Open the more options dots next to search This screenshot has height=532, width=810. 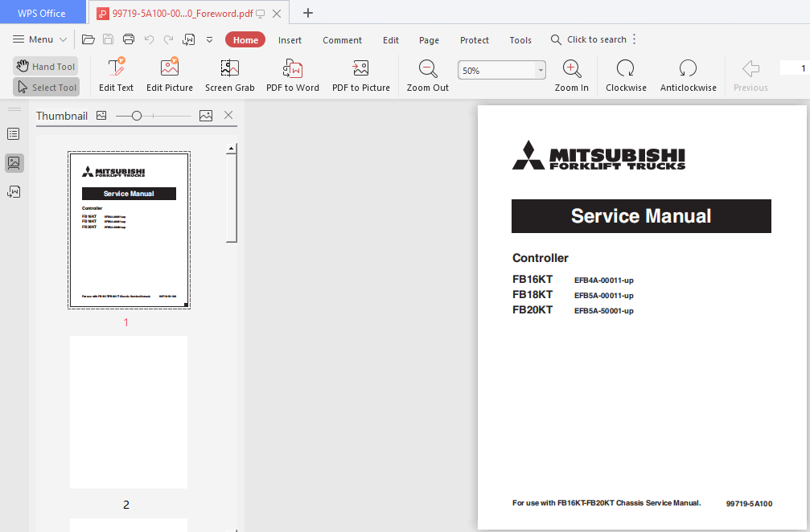tap(635, 39)
